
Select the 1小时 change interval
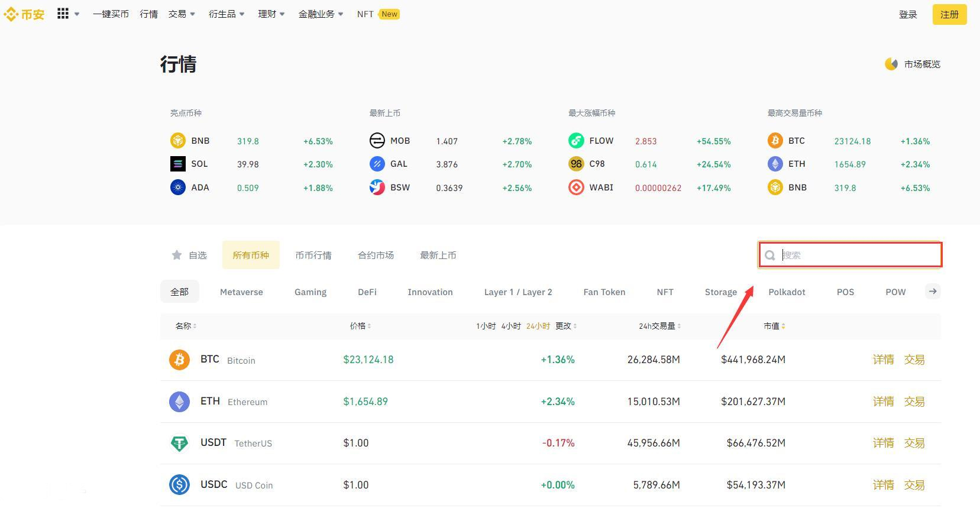coord(486,326)
